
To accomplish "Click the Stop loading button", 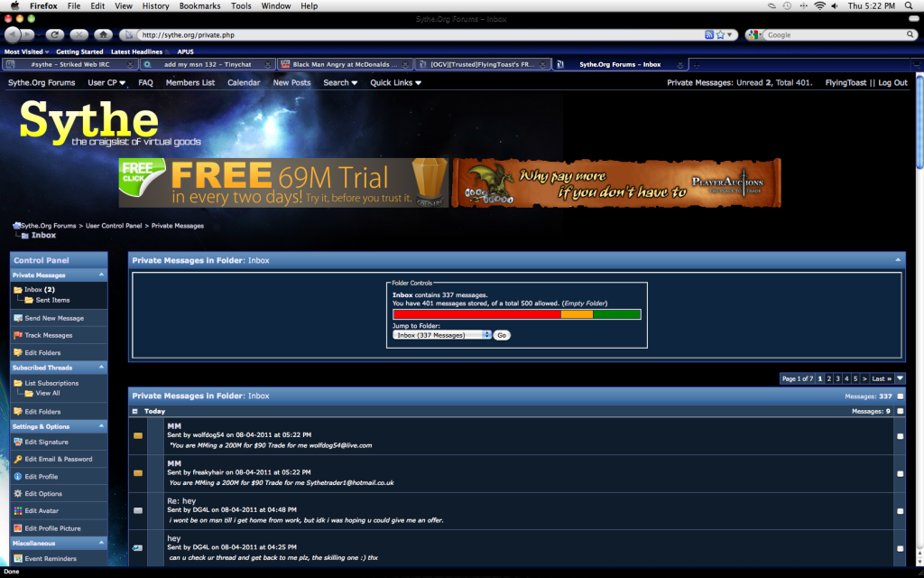I will point(79,35).
